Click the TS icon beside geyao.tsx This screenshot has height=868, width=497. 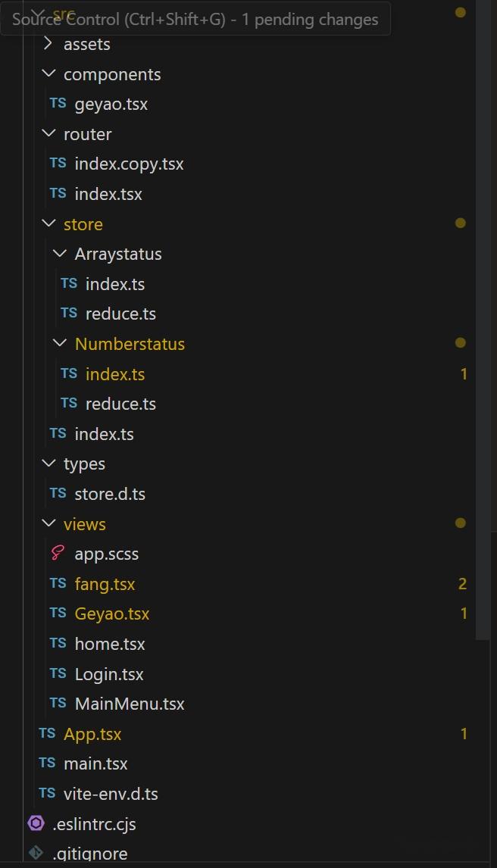(58, 103)
